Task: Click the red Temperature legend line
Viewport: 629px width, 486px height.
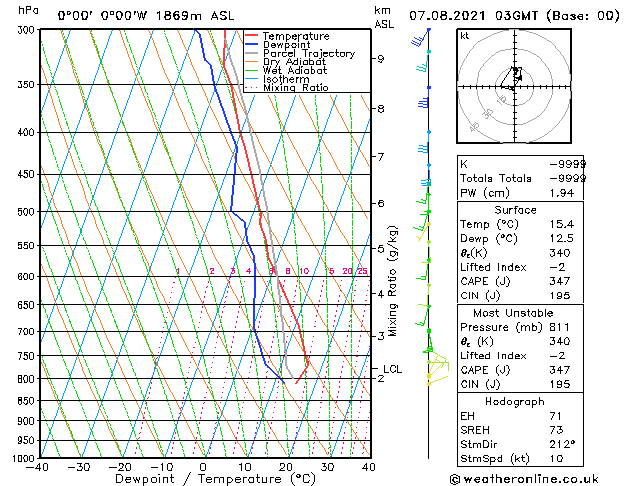Action: click(x=252, y=36)
